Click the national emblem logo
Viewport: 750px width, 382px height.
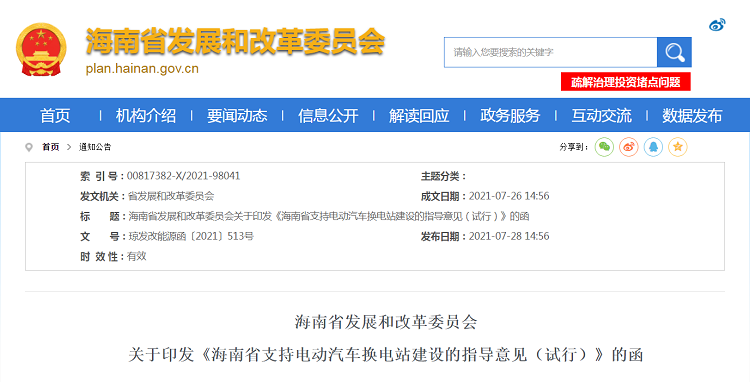[41, 49]
